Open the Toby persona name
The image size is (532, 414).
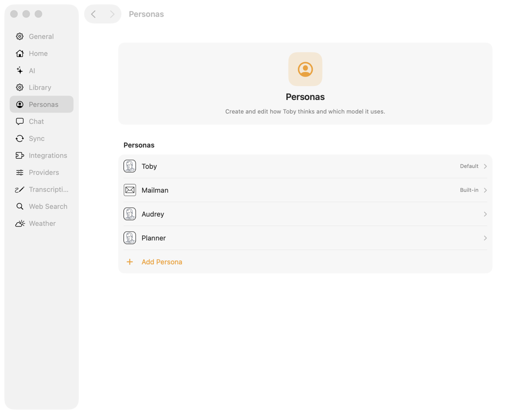coord(149,166)
